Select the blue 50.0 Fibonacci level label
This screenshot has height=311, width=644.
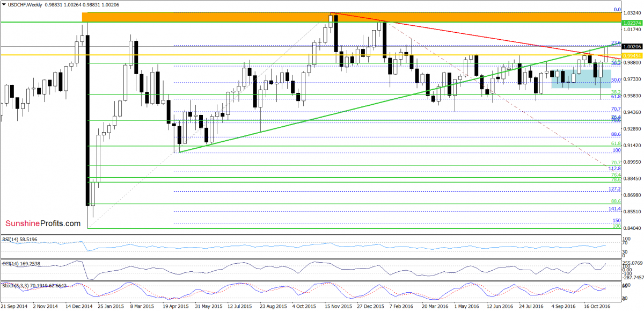coord(616,79)
